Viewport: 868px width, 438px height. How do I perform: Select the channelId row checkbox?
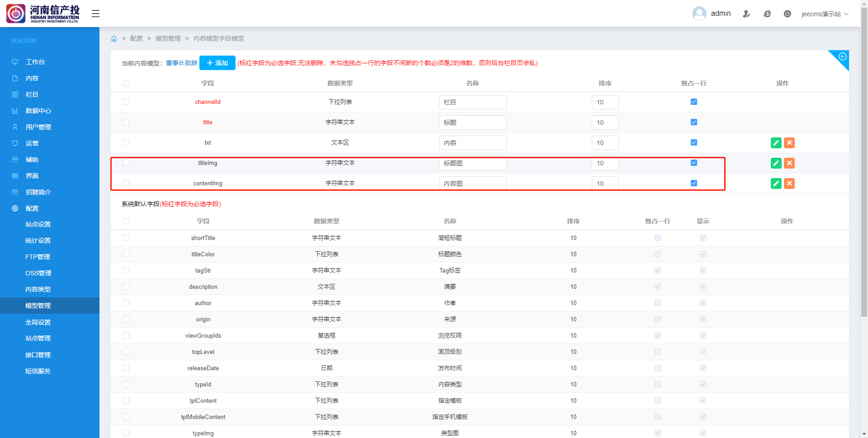126,102
